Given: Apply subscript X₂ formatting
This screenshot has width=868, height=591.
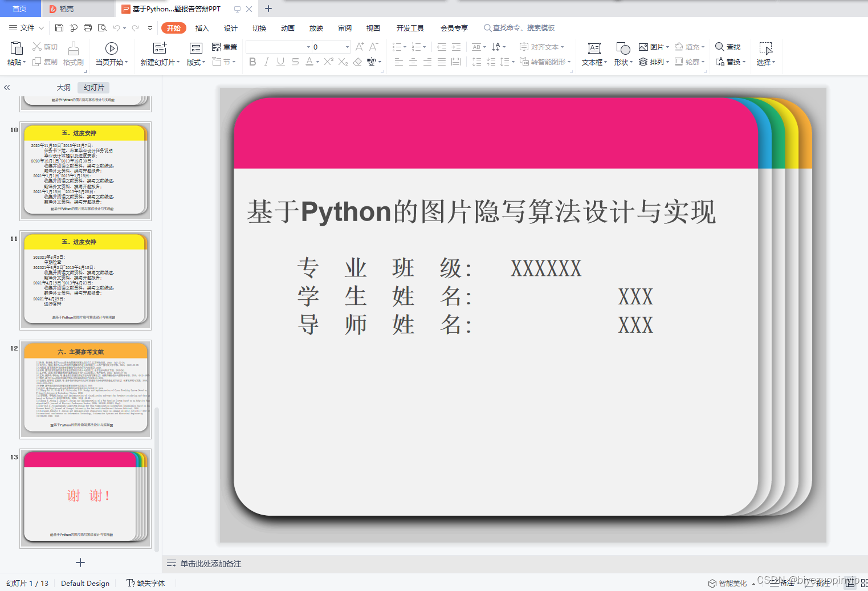Looking at the screenshot, I should [x=343, y=62].
